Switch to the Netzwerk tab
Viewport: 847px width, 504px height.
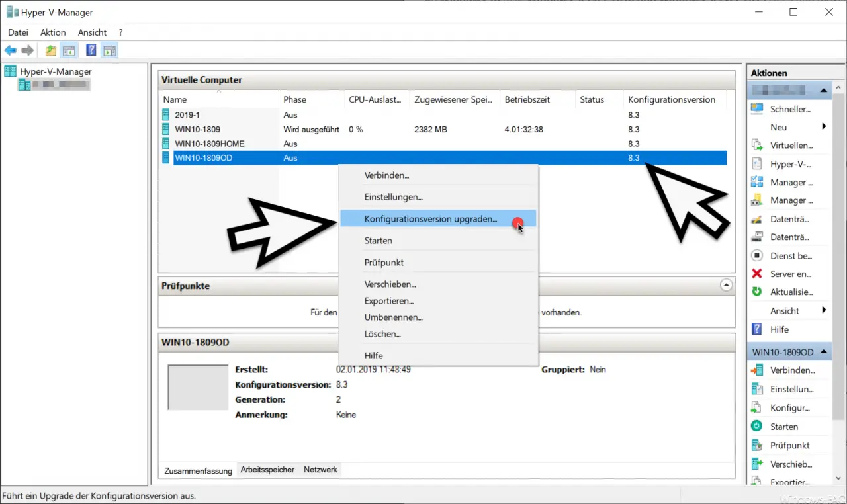tap(320, 470)
